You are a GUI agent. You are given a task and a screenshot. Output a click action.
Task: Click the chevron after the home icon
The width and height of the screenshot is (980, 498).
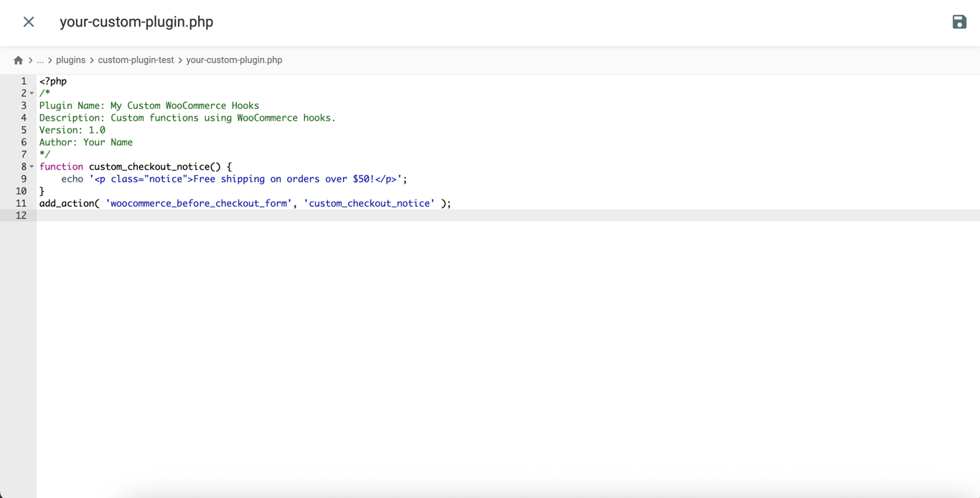pos(29,60)
